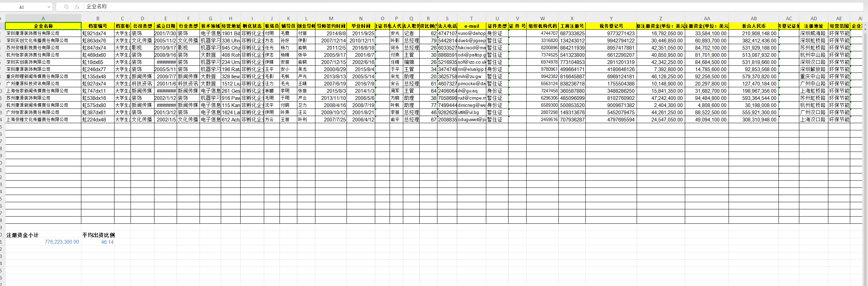
Task: Select subtotal value 776,223,300.00
Action: (x=43, y=242)
